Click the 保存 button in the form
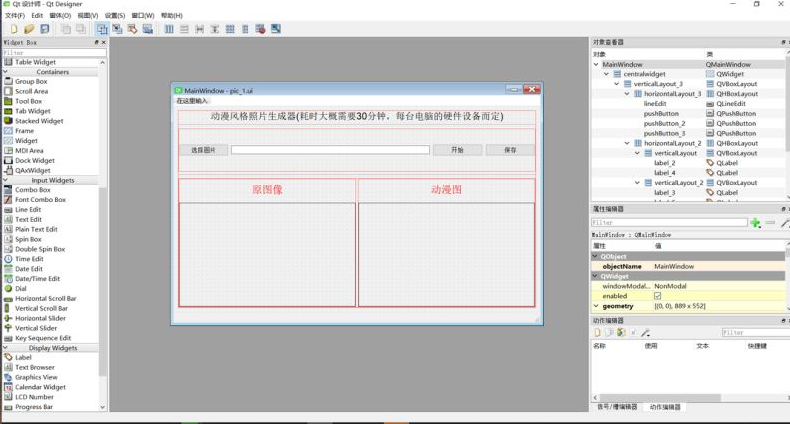The width and height of the screenshot is (790, 424). click(x=510, y=150)
